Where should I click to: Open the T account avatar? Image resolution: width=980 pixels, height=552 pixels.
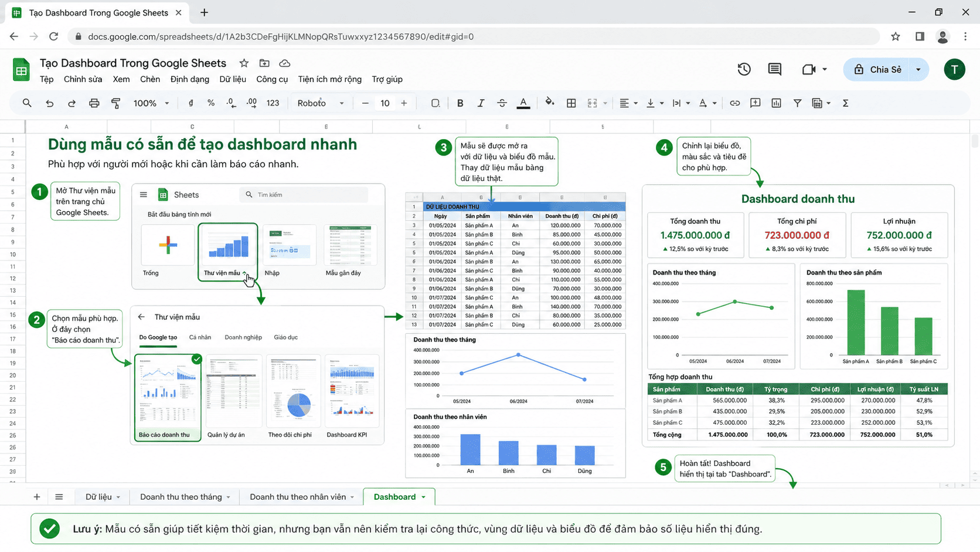click(x=954, y=69)
